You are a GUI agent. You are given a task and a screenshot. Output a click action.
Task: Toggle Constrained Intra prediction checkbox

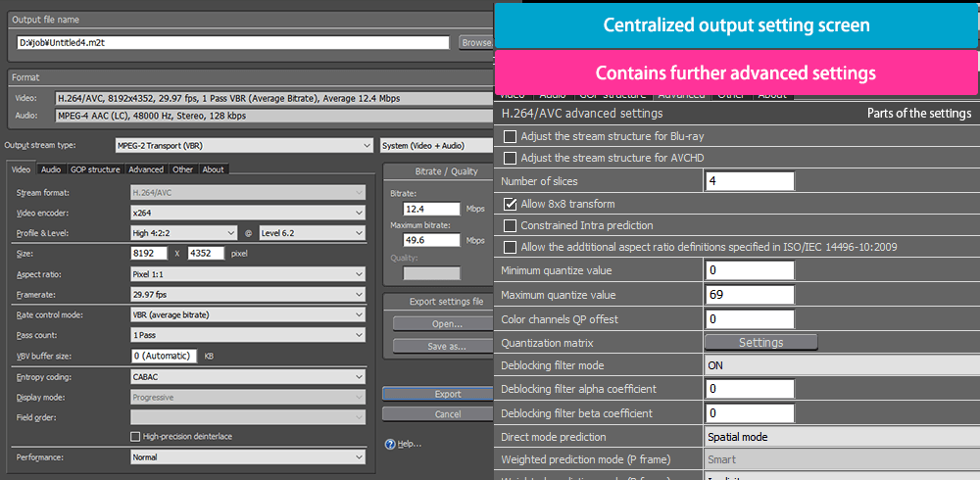[x=510, y=225]
